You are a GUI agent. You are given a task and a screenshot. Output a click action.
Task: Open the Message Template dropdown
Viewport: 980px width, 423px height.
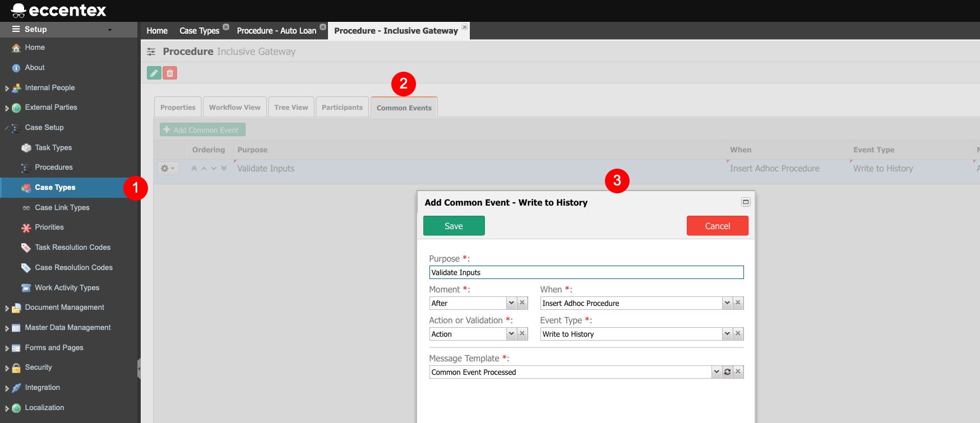point(716,372)
